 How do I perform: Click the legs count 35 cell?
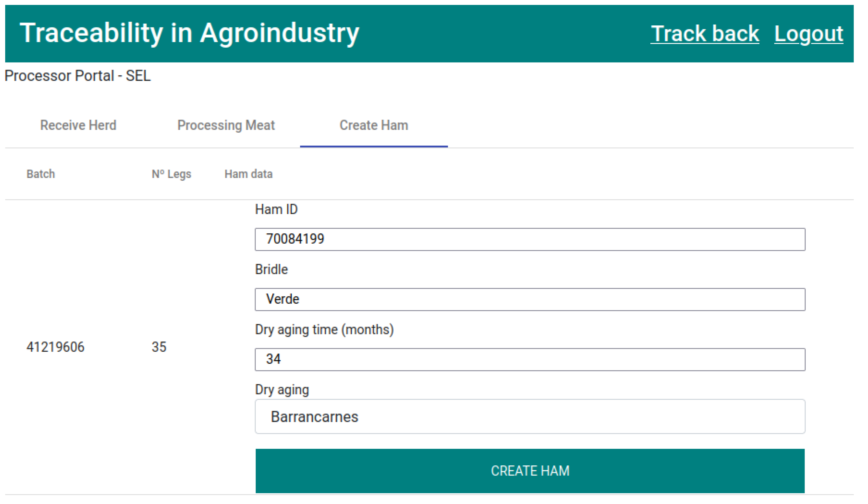tap(159, 347)
